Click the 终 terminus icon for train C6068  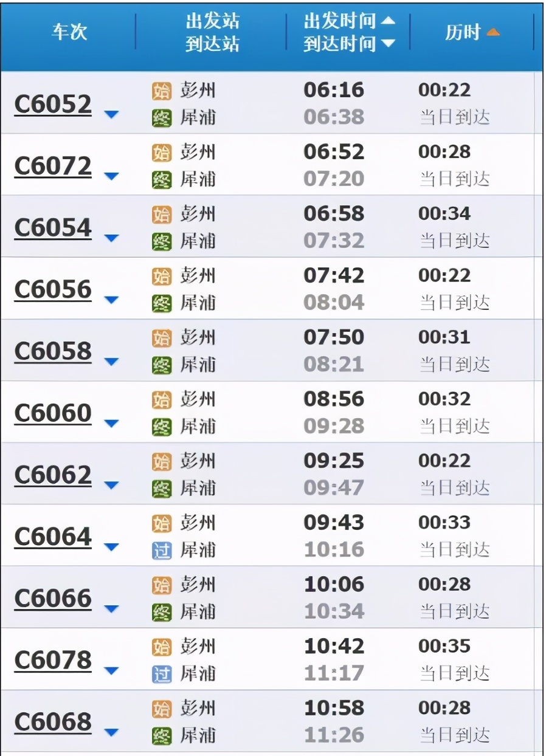161,736
